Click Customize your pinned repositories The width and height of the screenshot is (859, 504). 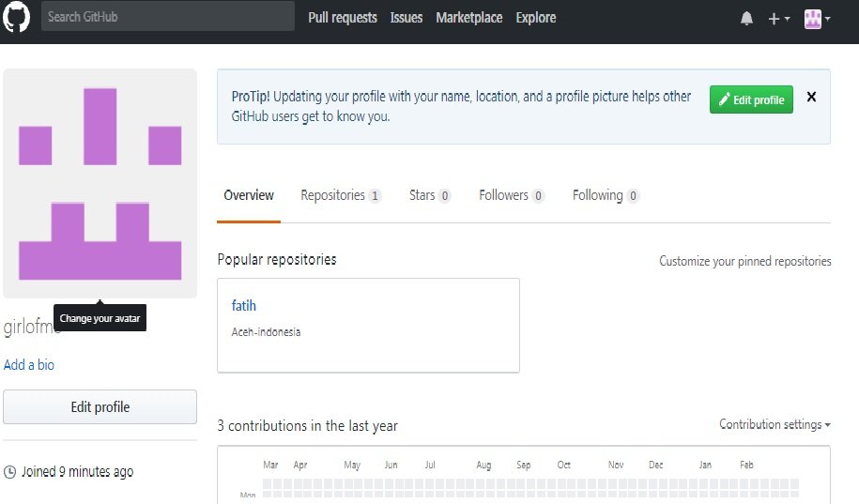point(745,261)
